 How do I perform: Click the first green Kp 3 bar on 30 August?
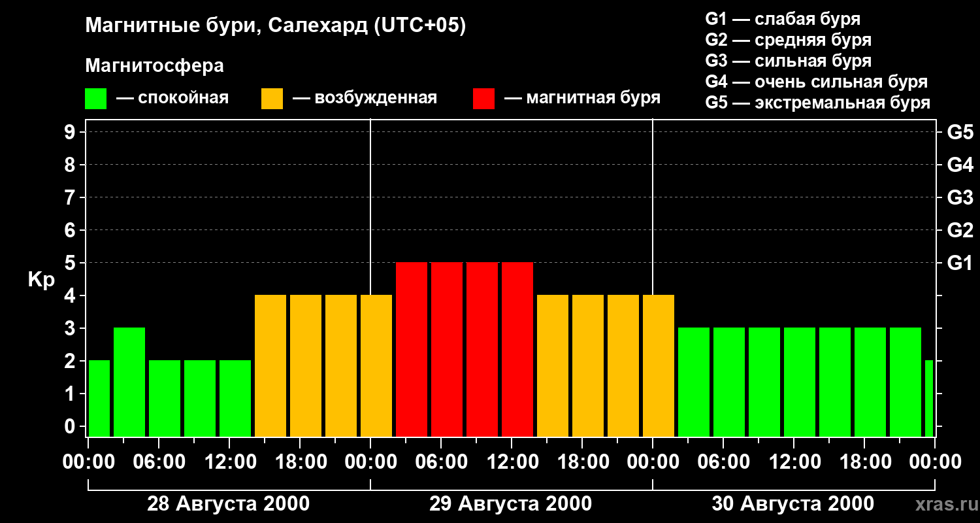[694, 382]
